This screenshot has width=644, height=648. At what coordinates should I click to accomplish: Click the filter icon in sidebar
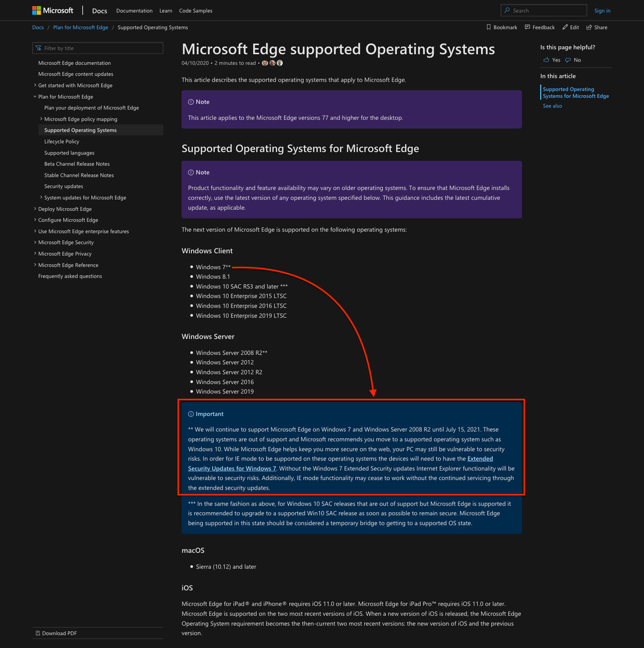[x=38, y=48]
